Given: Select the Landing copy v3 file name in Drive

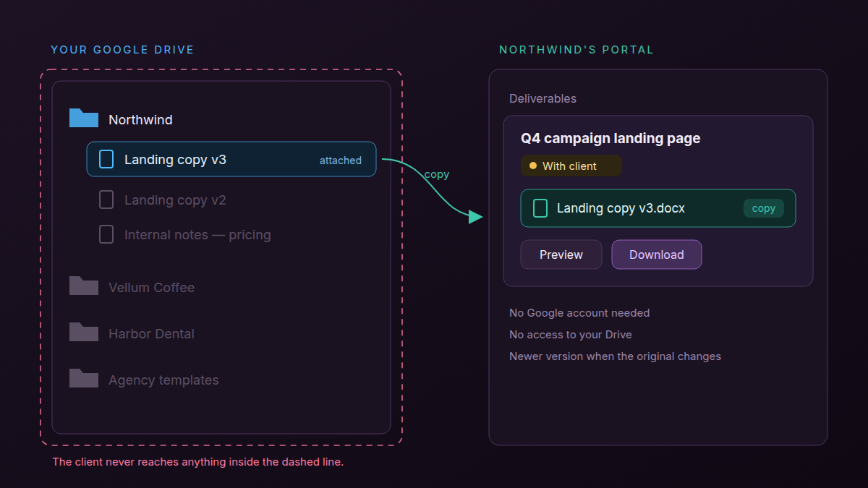Looking at the screenshot, I should click(175, 160).
